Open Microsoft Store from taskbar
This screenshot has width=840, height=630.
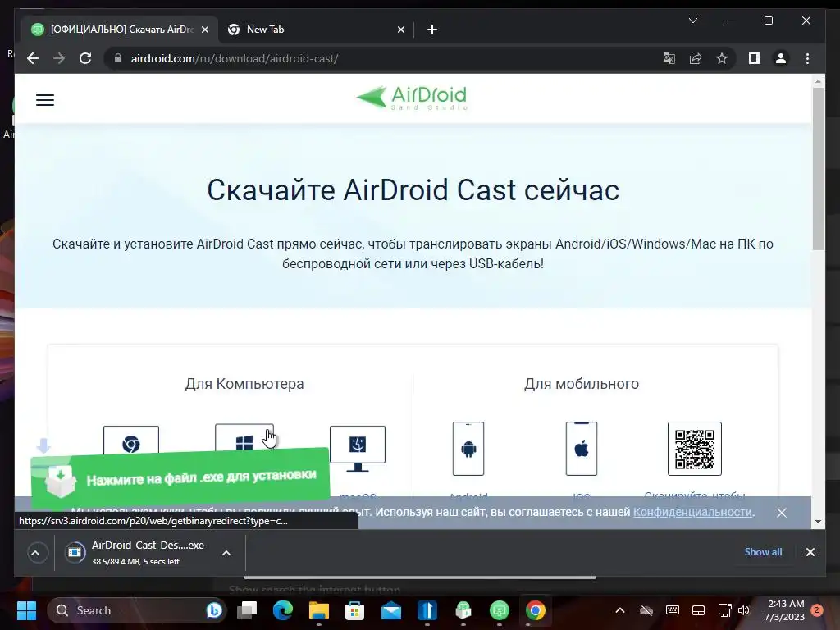tap(354, 610)
